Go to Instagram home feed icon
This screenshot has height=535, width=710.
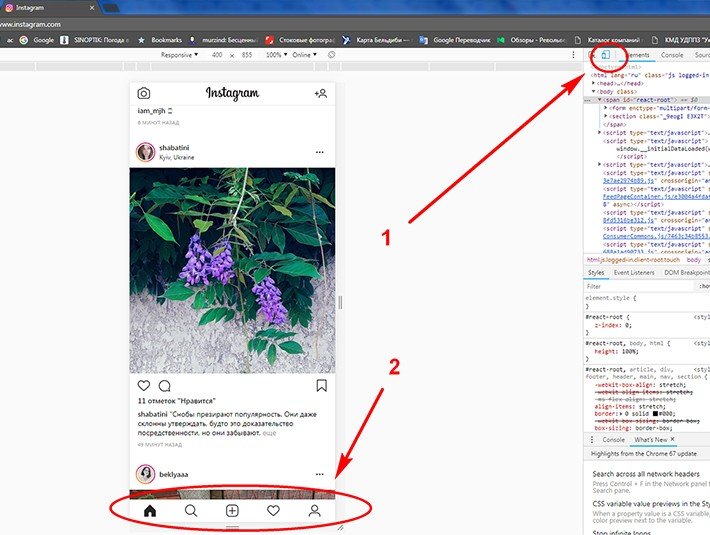[x=150, y=511]
